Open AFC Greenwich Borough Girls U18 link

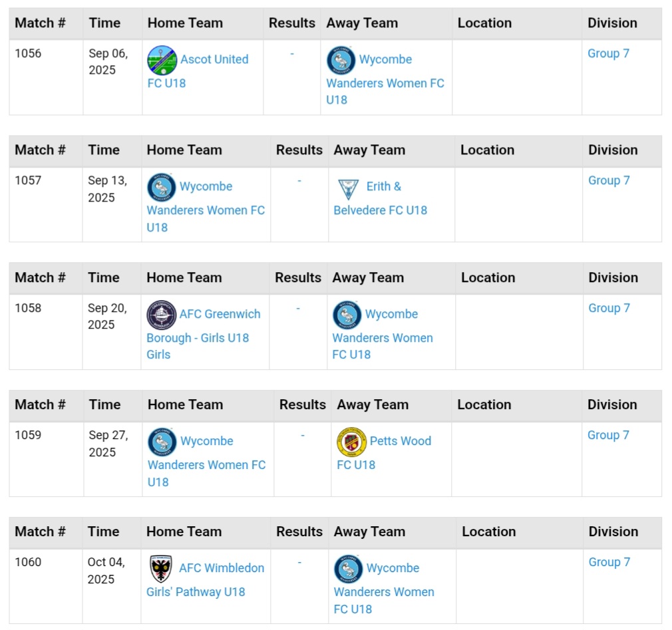tap(220, 314)
